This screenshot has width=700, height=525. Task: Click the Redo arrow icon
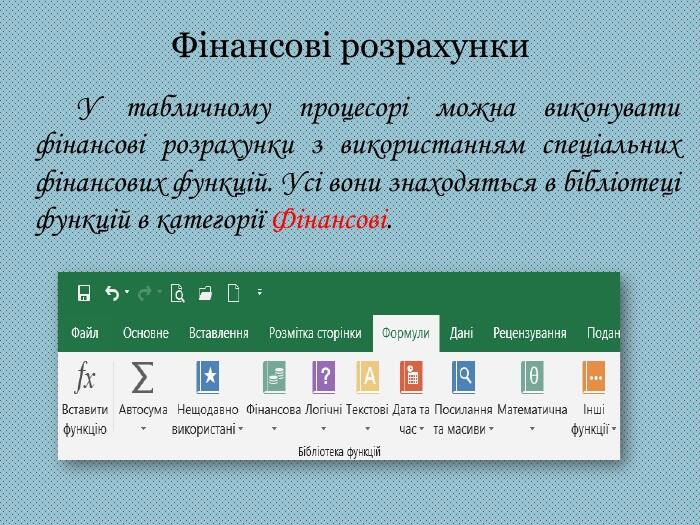coord(145,294)
